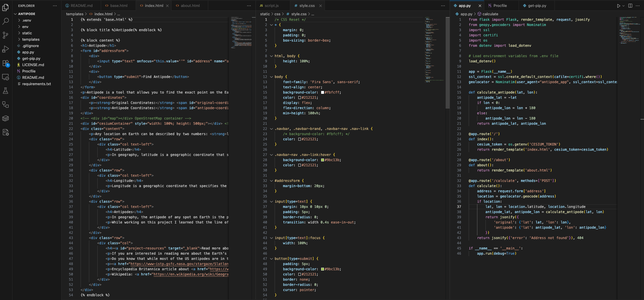Close the index.html tab
This screenshot has width=644, height=300.
pyautogui.click(x=167, y=6)
